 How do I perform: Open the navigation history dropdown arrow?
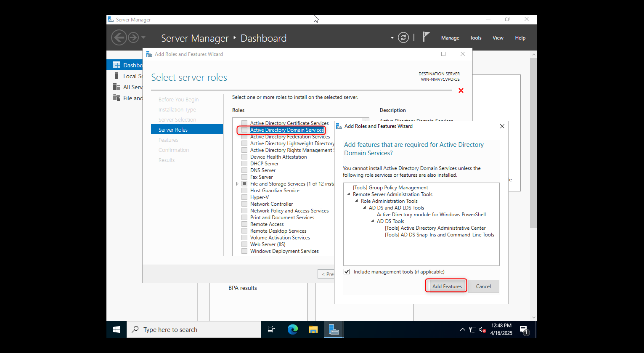coord(143,38)
